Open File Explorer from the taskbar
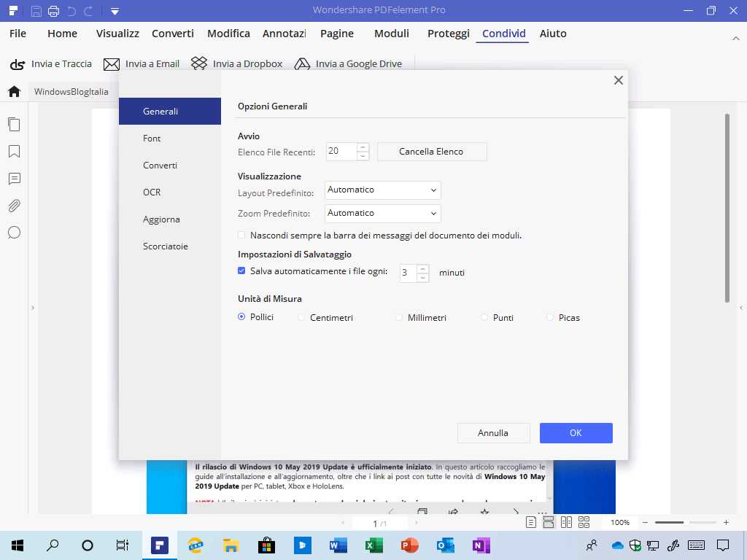747x560 pixels. [x=231, y=545]
